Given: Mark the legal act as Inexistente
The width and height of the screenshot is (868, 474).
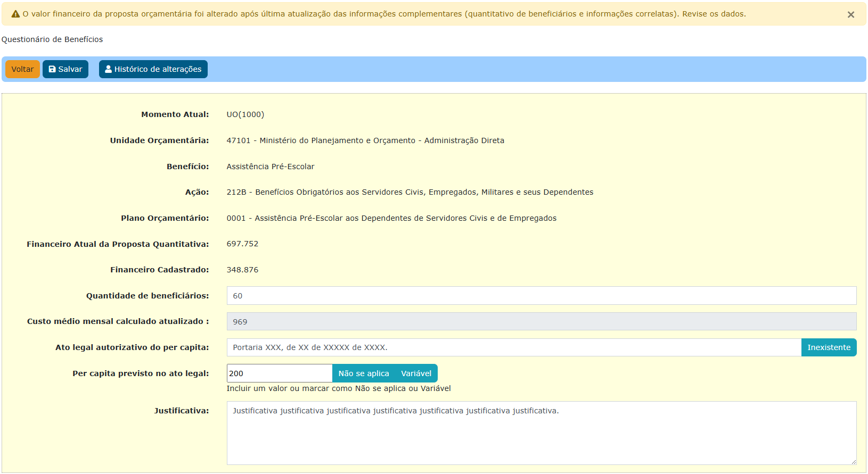Looking at the screenshot, I should coord(829,347).
